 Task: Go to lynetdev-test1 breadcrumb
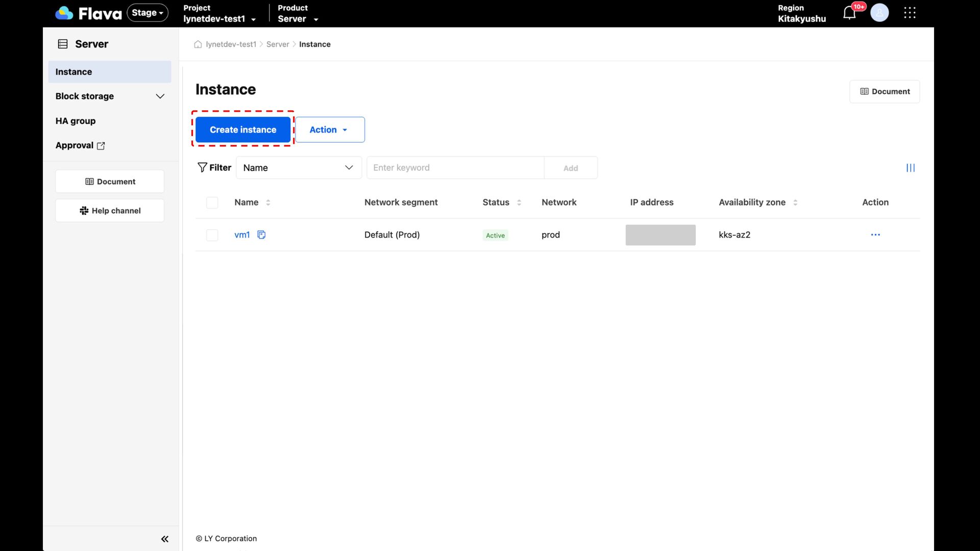(231, 44)
